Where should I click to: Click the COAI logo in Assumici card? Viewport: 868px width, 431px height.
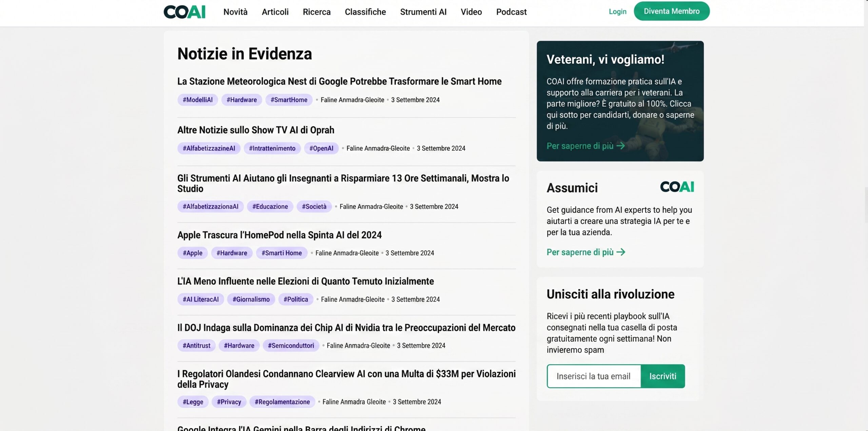(x=677, y=187)
